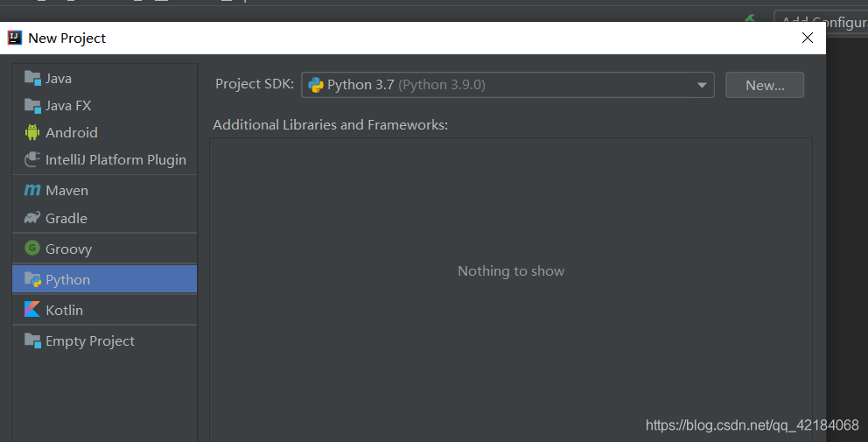
Task: Select Maven project type label
Action: coord(67,191)
